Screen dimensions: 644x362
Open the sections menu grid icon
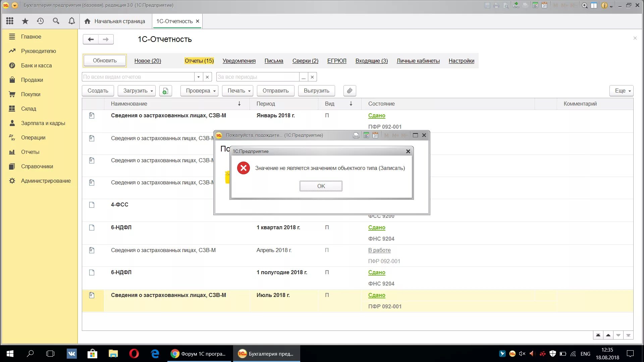coord(10,21)
